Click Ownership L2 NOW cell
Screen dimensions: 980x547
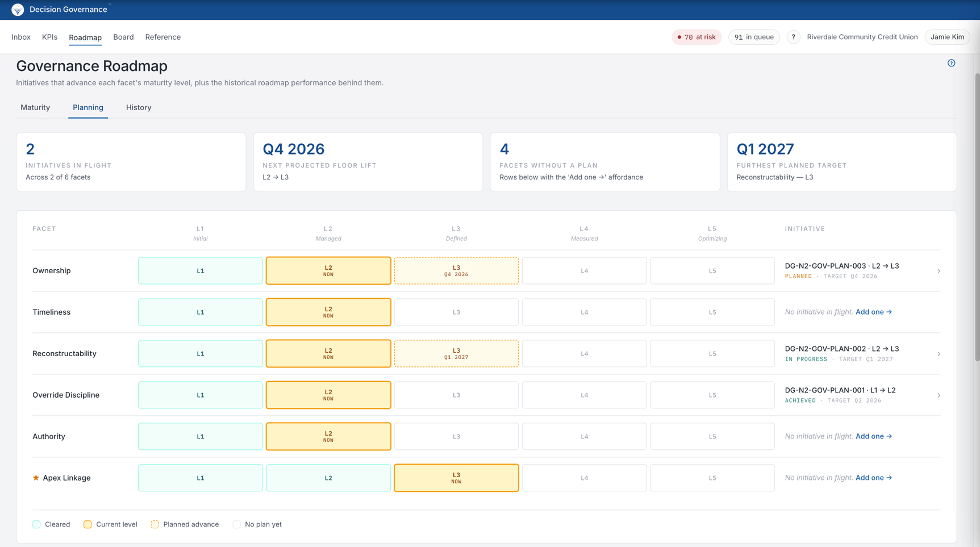[x=328, y=270]
